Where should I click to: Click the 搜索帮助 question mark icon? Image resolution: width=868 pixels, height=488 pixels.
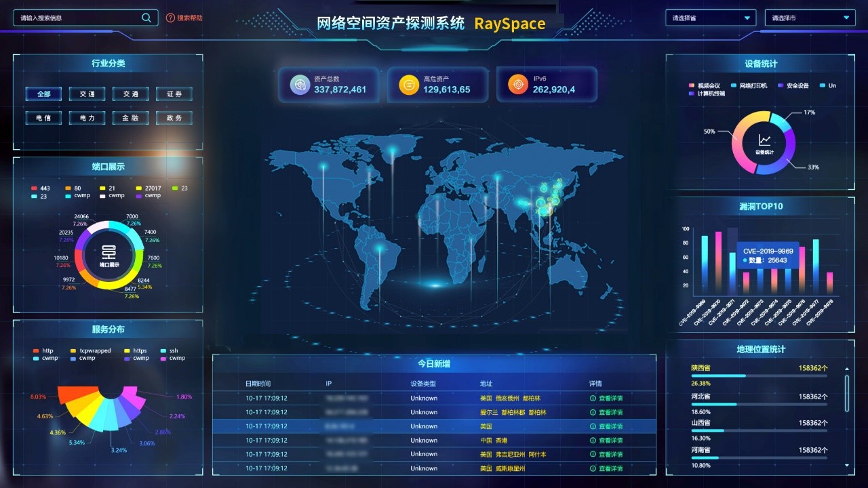point(170,18)
